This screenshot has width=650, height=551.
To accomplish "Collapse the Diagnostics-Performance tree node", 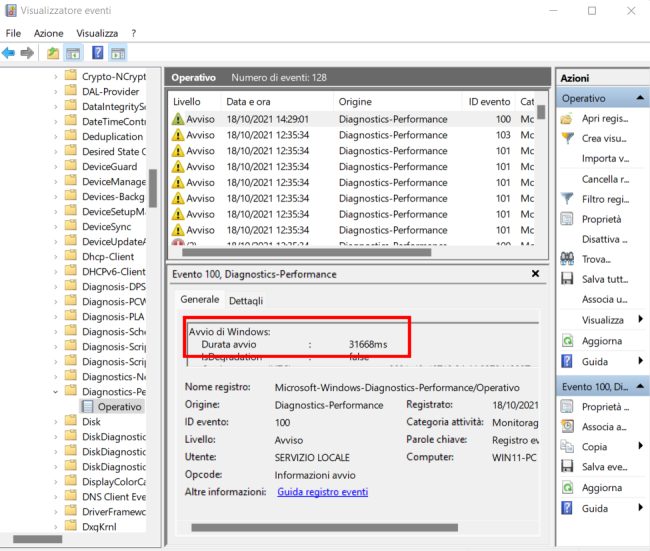I will pos(56,391).
